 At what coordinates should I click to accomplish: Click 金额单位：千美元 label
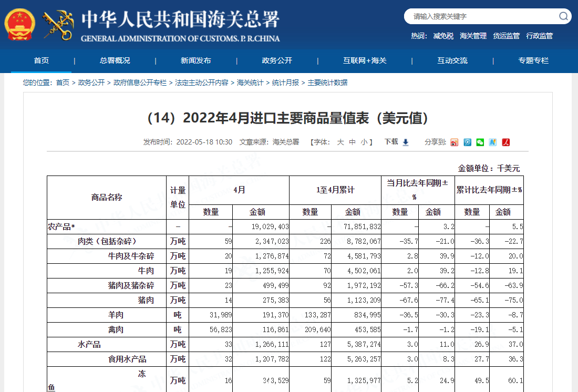(x=489, y=169)
